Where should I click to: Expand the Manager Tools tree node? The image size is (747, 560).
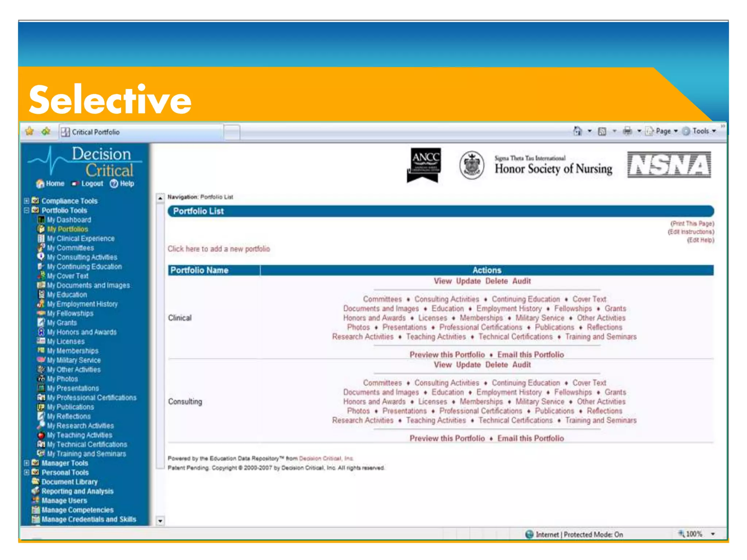26,463
